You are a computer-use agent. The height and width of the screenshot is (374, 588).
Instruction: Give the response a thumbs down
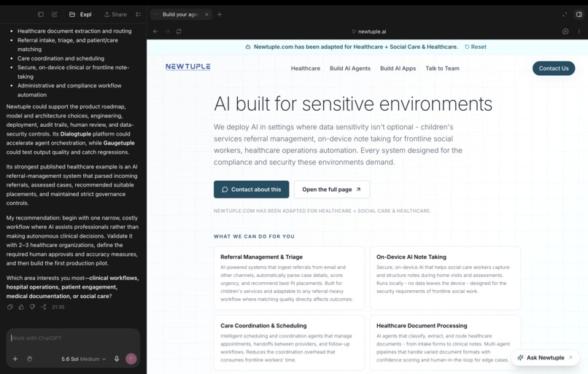point(33,307)
